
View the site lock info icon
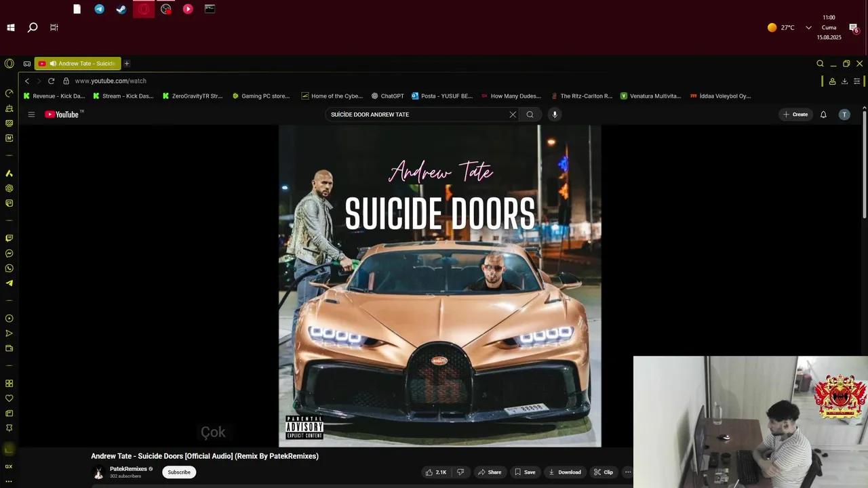[x=66, y=81]
